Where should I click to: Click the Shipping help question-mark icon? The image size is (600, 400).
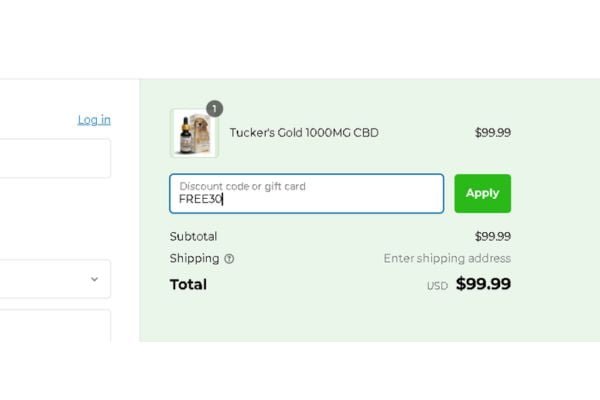229,259
